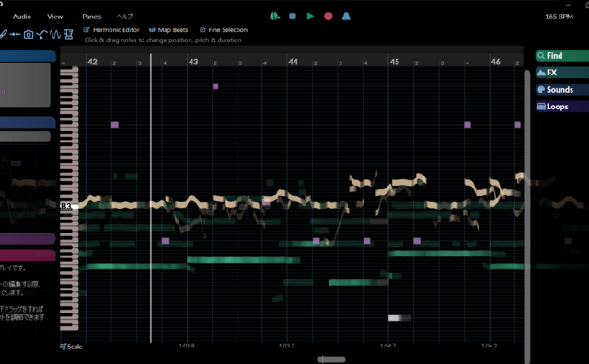Viewport: 589px width, 364px height.
Task: Click the 1:04.7 time label
Action: pyautogui.click(x=387, y=346)
